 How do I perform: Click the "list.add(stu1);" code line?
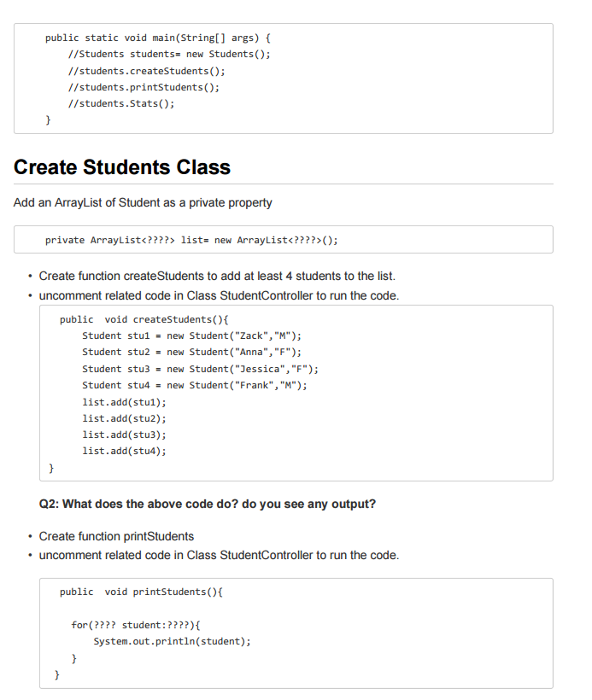tap(124, 401)
